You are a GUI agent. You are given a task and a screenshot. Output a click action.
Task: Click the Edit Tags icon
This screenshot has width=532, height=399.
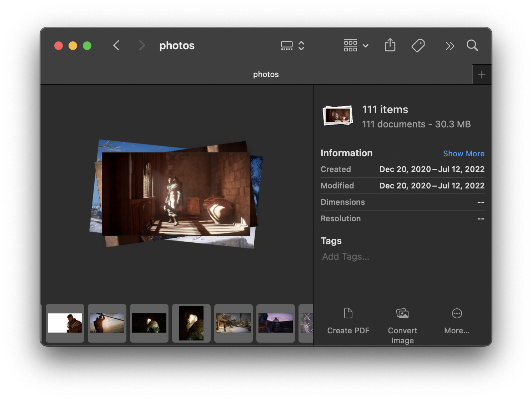tap(418, 46)
